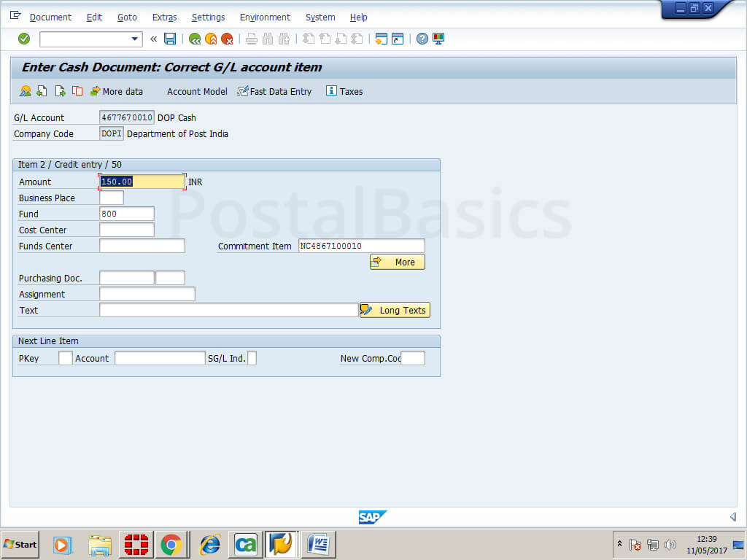Open Google Chrome from the taskbar

click(x=171, y=544)
